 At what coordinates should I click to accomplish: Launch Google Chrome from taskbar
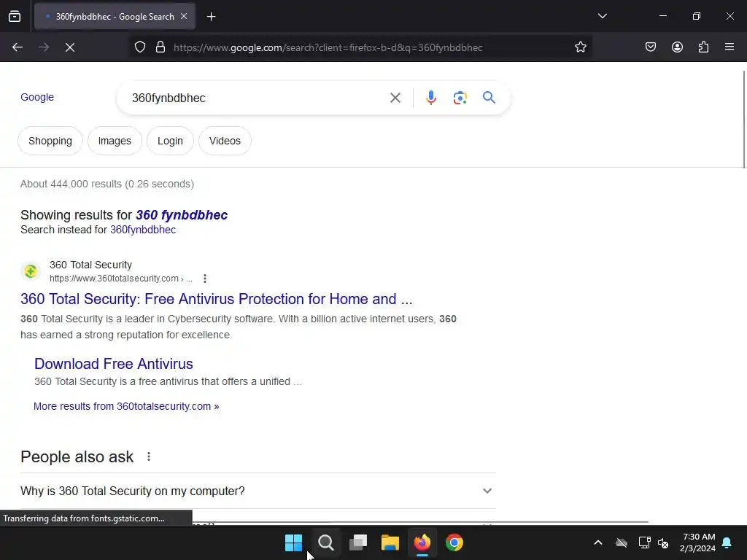(454, 542)
